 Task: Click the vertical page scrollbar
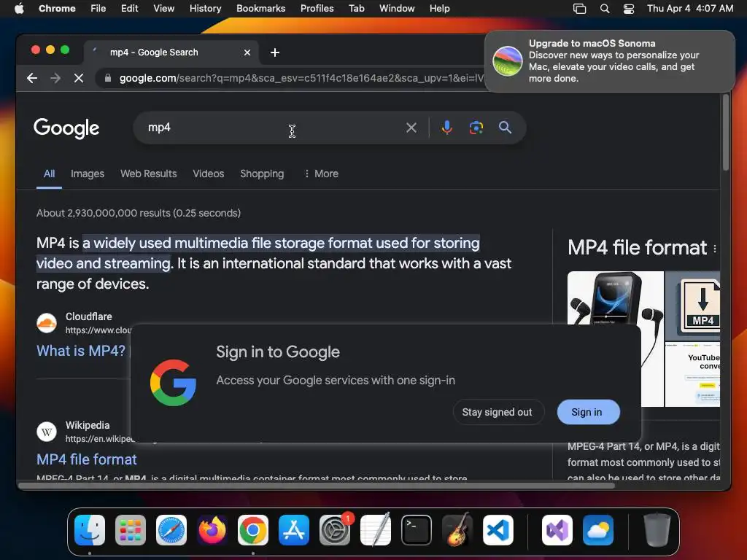[x=725, y=133]
